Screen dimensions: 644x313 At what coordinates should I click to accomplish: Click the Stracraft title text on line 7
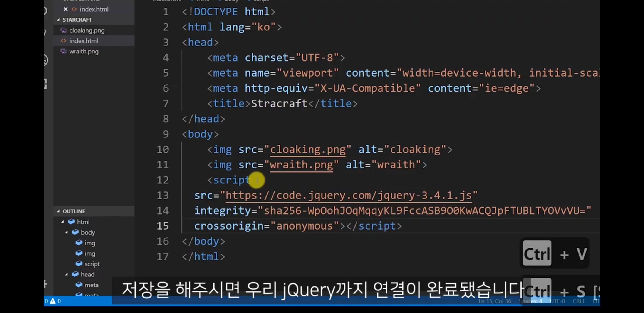click(x=279, y=103)
